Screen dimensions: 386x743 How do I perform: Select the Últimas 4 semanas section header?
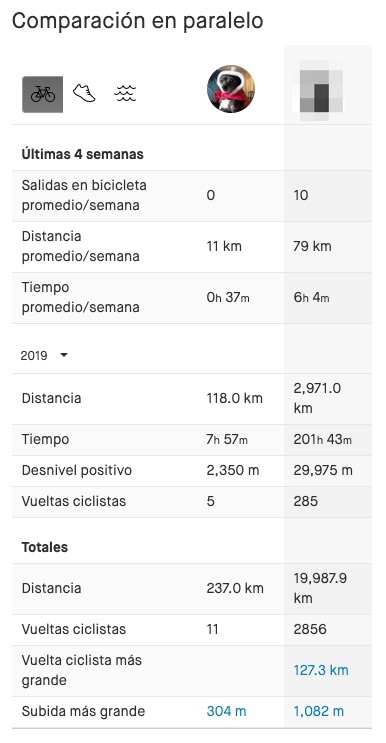(x=82, y=154)
